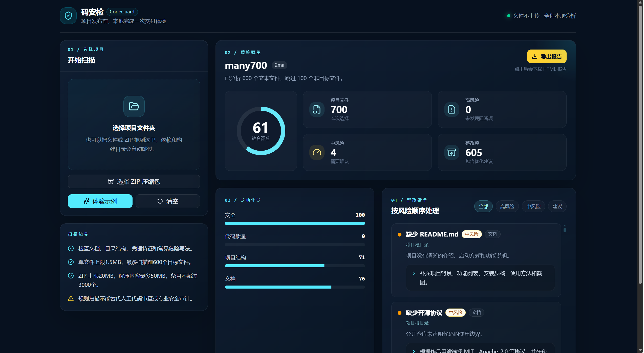Click the sparkle icon on the 体验示例 button
Screen dimensions: 644x353
pos(87,201)
